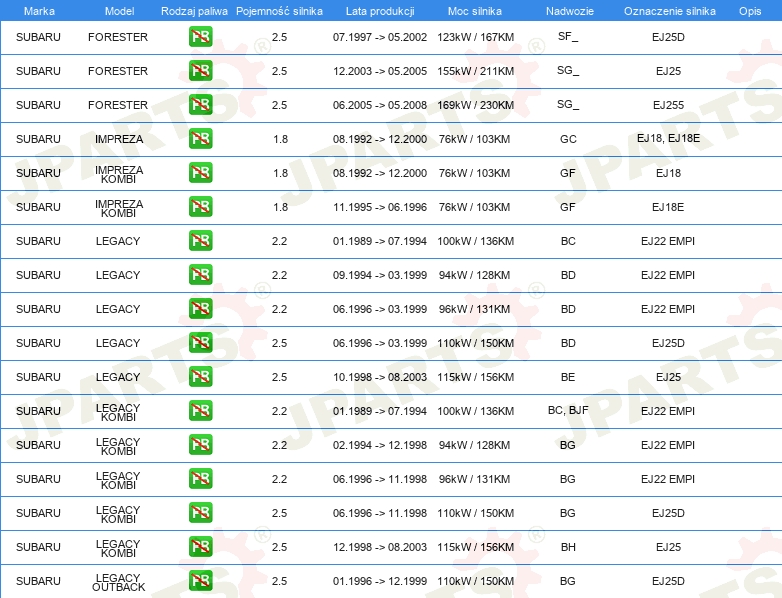Viewport: 782px width, 598px height.
Task: Select the date range 11.1995 -> 06.1996
Action: pos(380,207)
